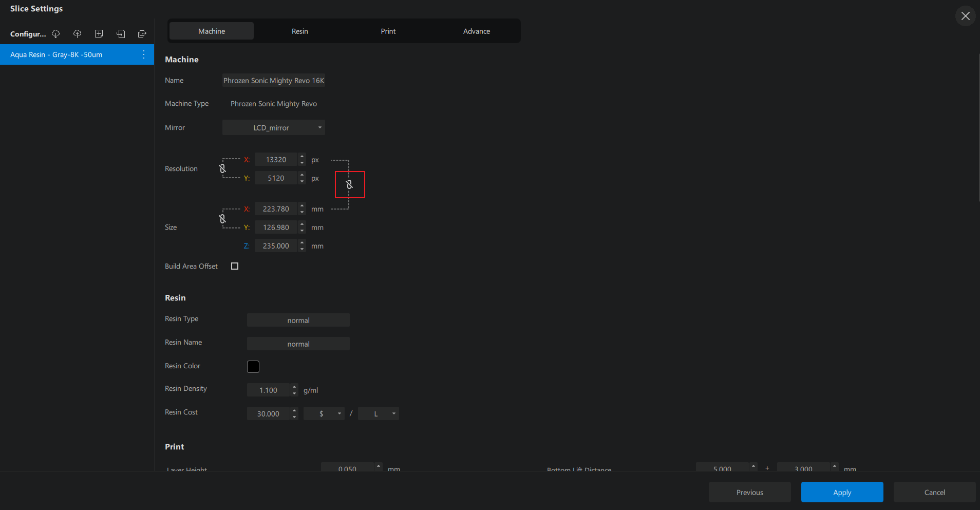Click the Apply button
Viewport: 980px width, 510px height.
(842, 492)
